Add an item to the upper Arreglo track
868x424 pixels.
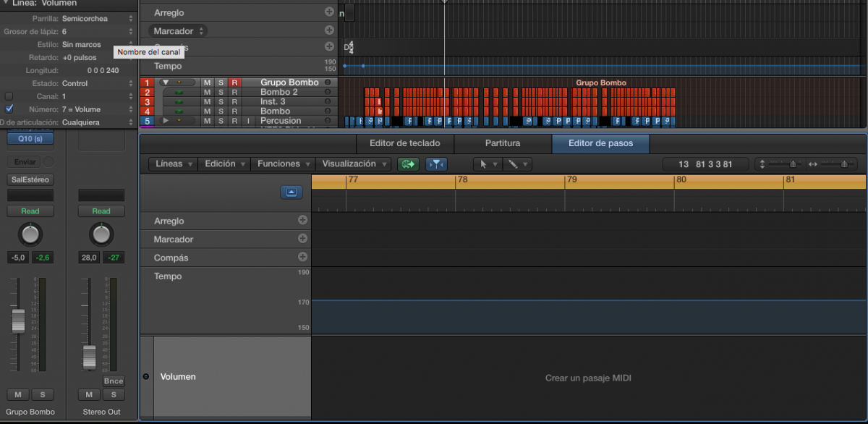(329, 12)
